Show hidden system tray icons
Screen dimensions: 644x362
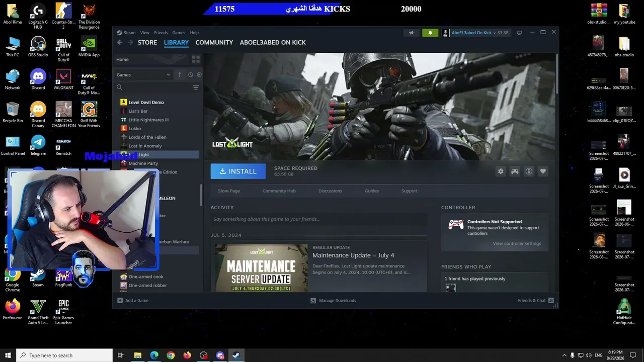564,355
